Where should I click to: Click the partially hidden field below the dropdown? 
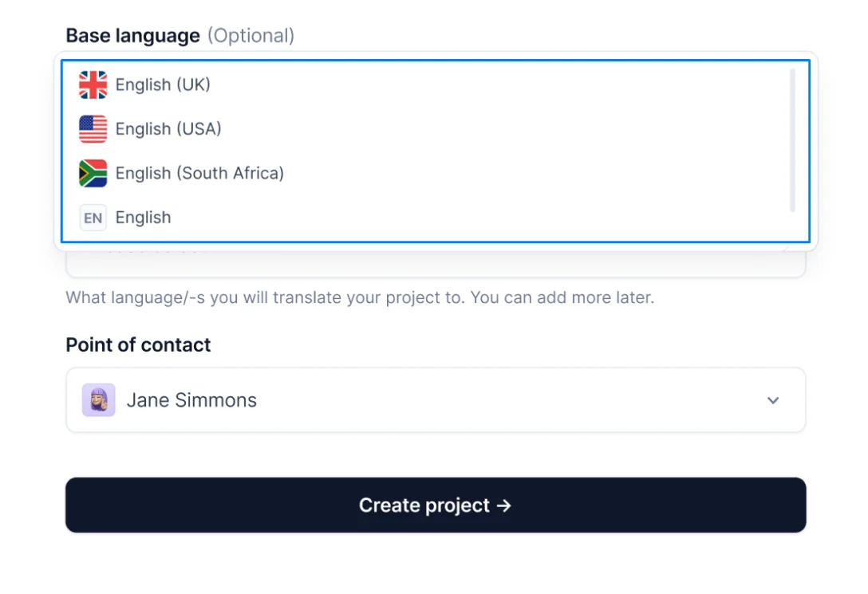436,255
